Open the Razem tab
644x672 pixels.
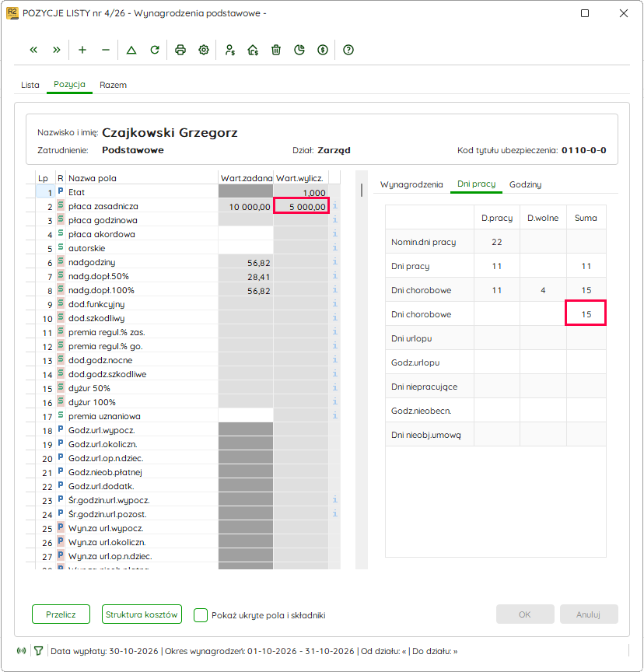113,85
